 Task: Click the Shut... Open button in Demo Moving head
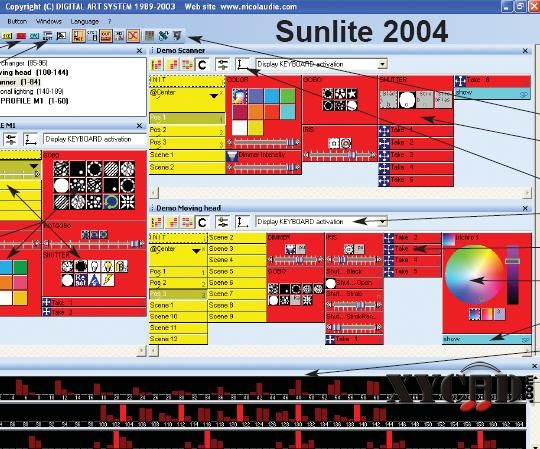tap(354, 283)
